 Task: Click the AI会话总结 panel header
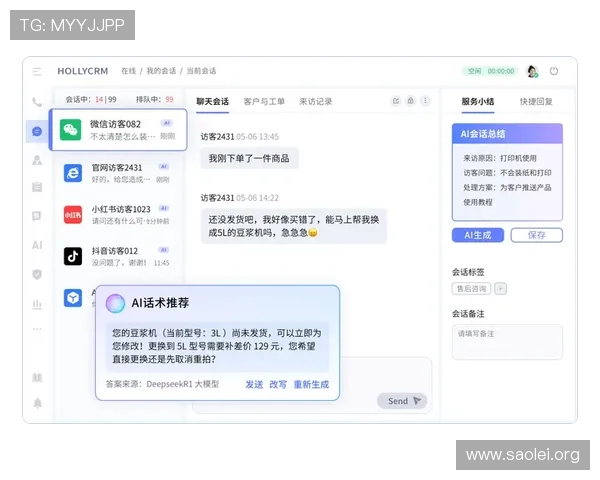coord(507,134)
